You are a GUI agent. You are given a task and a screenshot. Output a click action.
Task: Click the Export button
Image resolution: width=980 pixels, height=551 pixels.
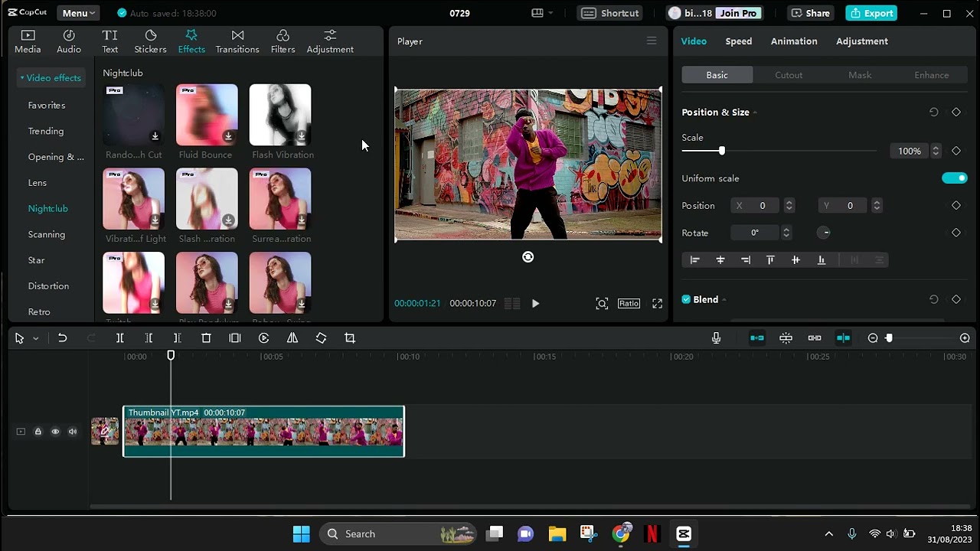tap(871, 13)
